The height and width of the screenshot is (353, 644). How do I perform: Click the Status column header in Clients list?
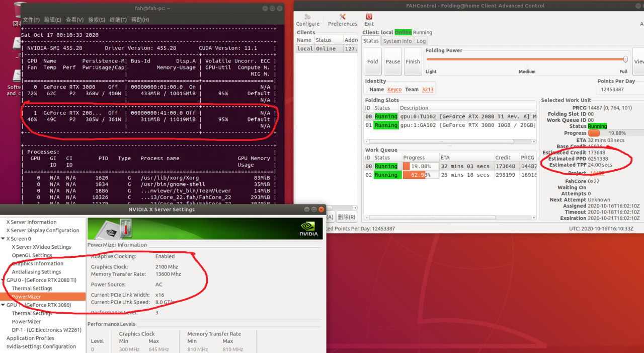click(x=329, y=40)
